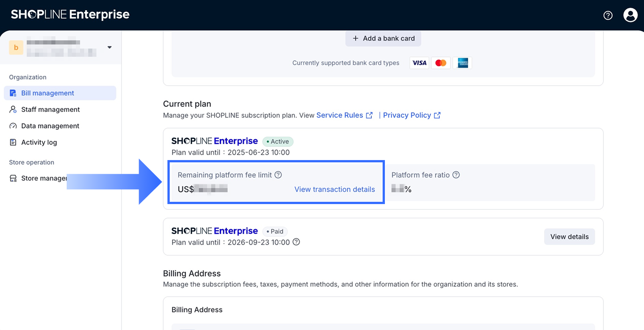Open the Activity log page

pyautogui.click(x=39, y=142)
